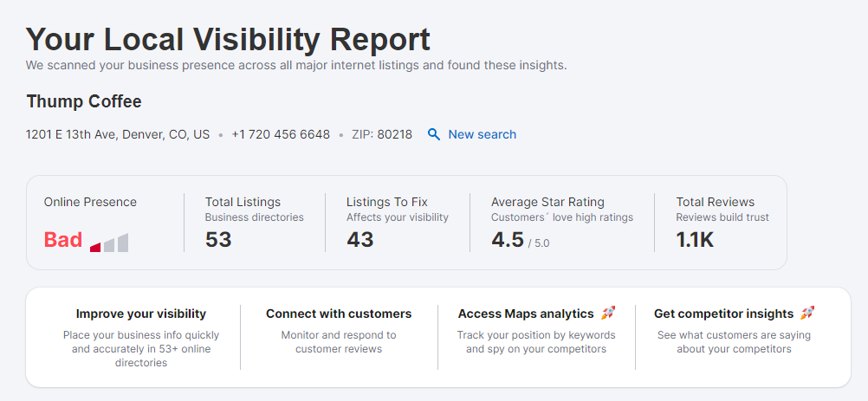The width and height of the screenshot is (868, 401).
Task: Open the New search link
Action: [482, 134]
